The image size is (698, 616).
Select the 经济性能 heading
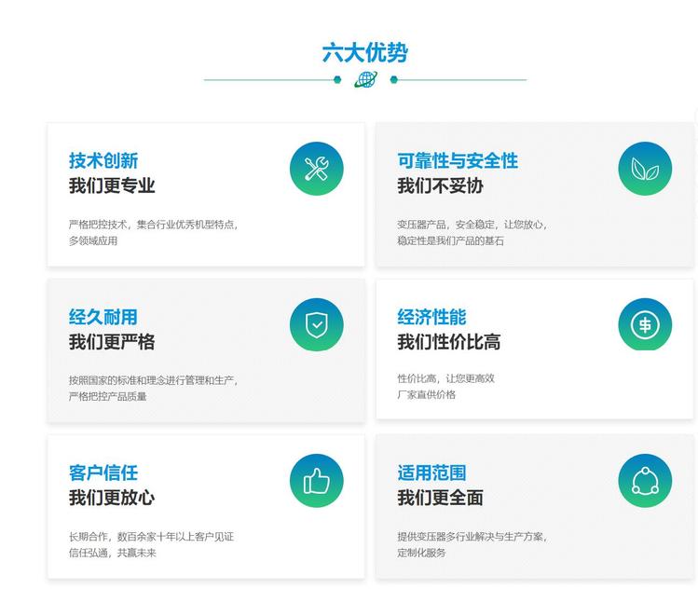(x=431, y=317)
